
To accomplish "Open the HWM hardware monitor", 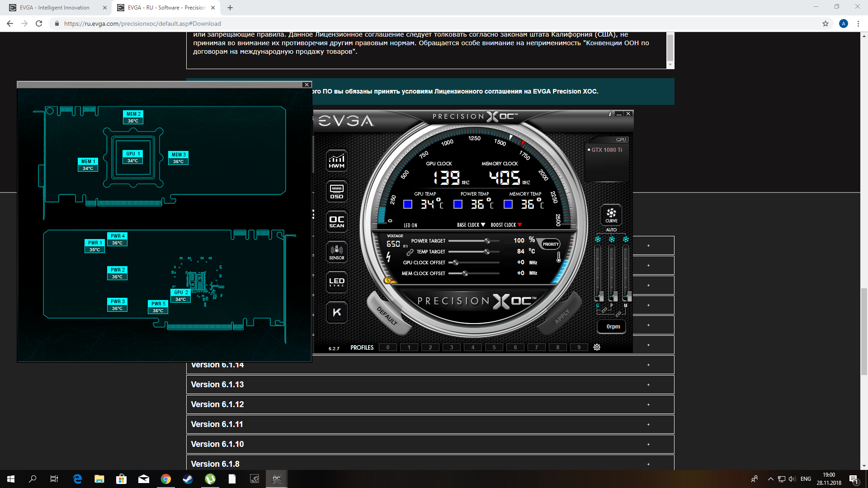I will pyautogui.click(x=336, y=161).
